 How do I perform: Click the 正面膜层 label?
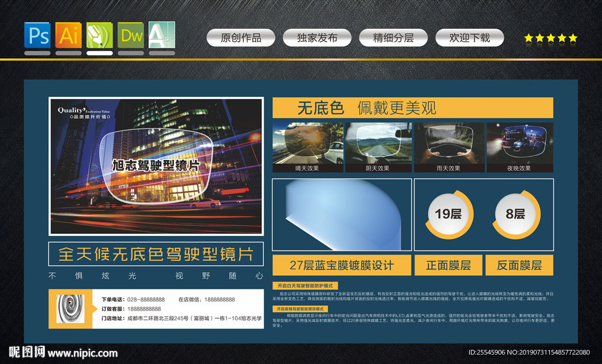click(x=448, y=265)
